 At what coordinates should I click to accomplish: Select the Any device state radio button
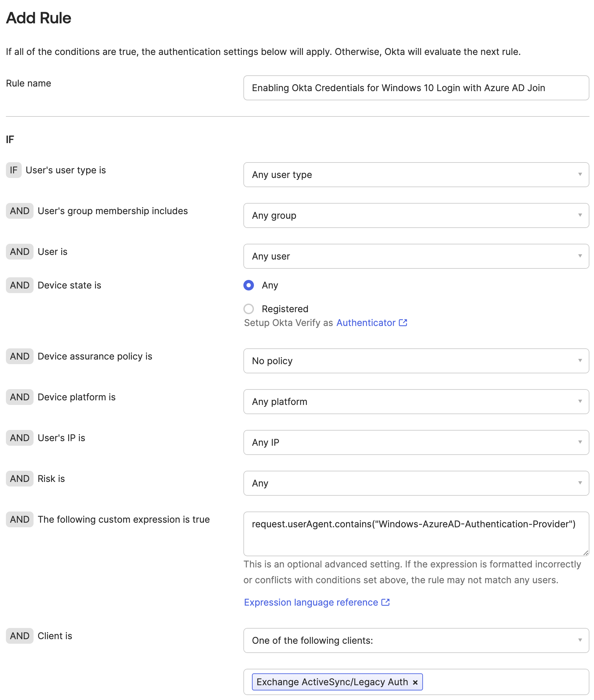249,285
